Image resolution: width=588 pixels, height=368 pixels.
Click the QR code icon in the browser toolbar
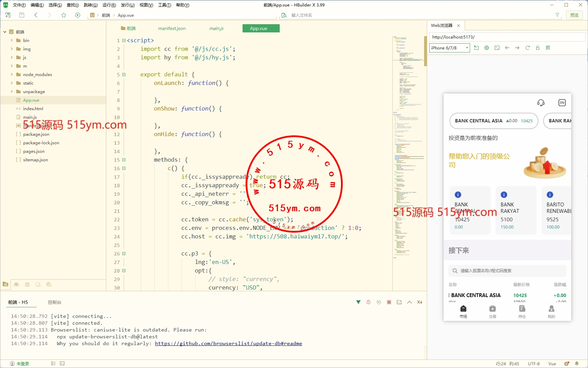click(x=548, y=48)
